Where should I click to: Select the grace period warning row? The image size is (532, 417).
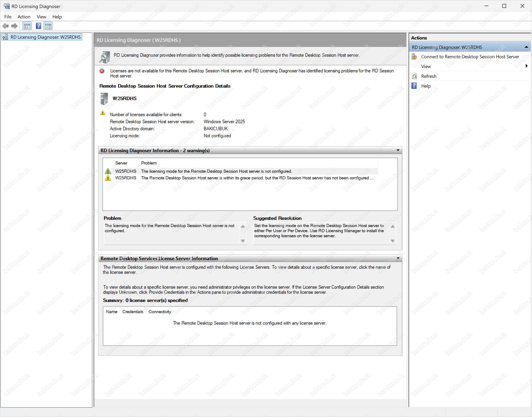pyautogui.click(x=244, y=178)
